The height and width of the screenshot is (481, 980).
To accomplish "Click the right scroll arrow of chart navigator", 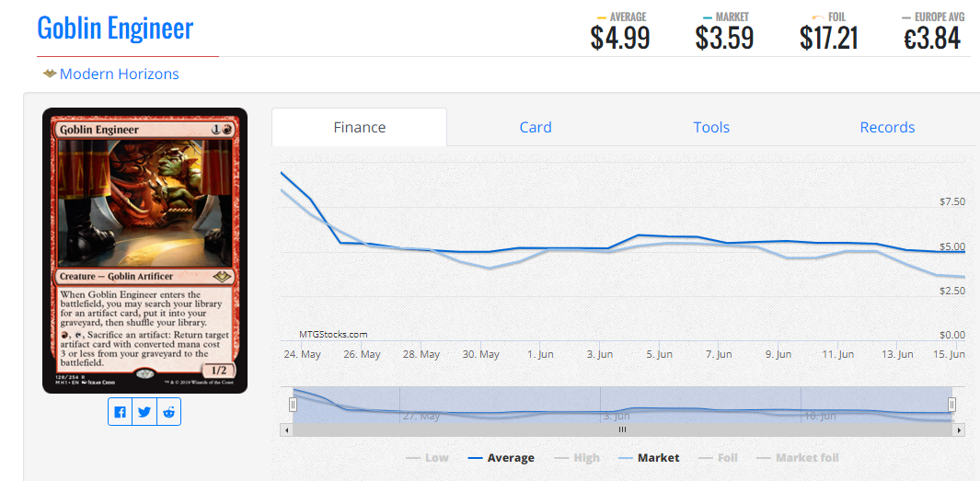I will [x=960, y=429].
